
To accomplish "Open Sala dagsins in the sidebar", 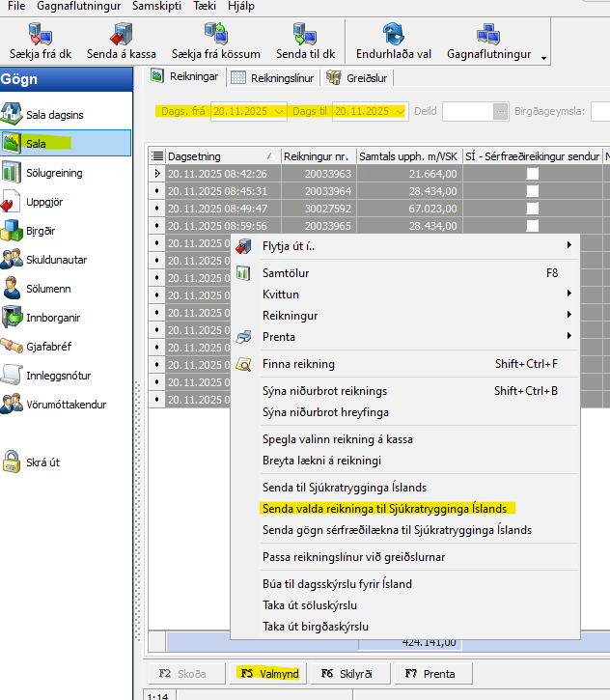I will click(x=13, y=114).
